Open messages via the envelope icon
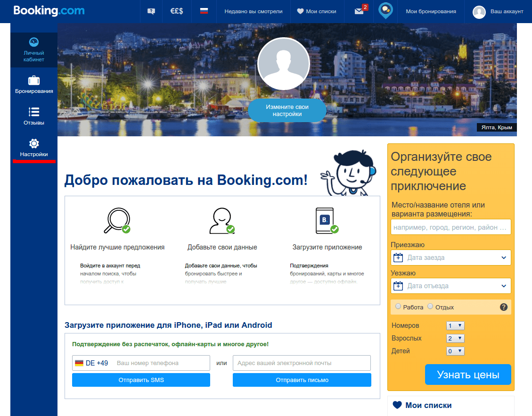 point(359,11)
